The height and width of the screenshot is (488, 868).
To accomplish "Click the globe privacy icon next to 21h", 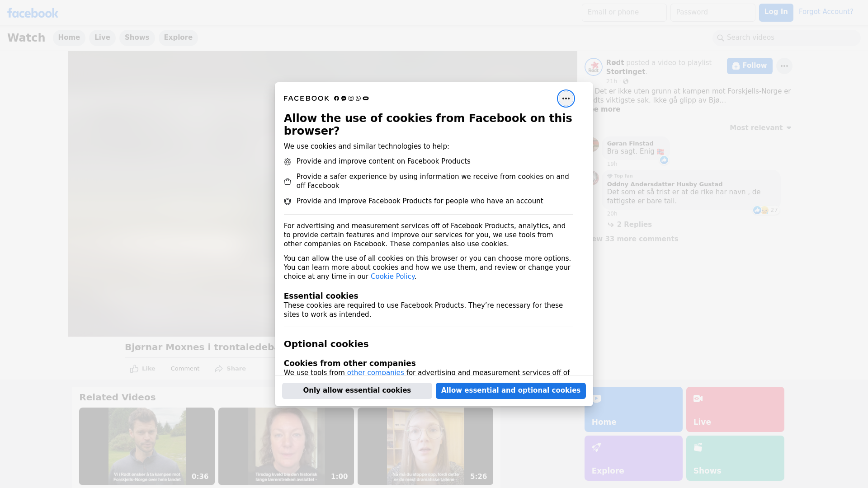I will pos(626,81).
